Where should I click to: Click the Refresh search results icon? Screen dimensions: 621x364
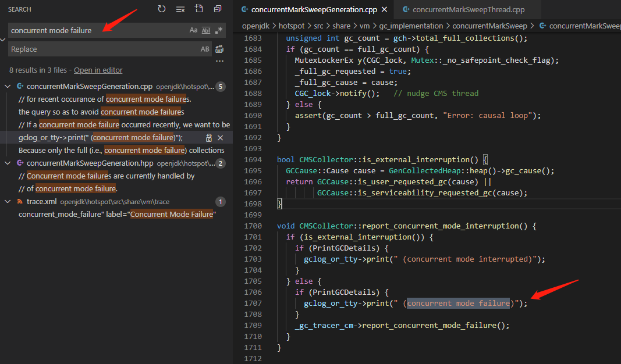pyautogui.click(x=162, y=9)
